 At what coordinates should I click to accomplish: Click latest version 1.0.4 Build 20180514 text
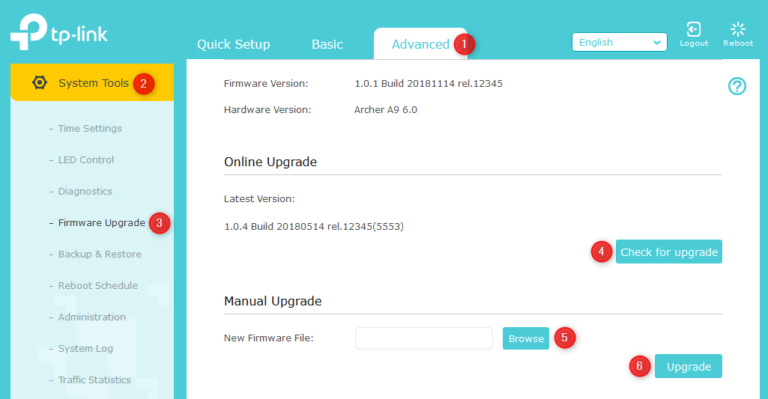pos(314,226)
